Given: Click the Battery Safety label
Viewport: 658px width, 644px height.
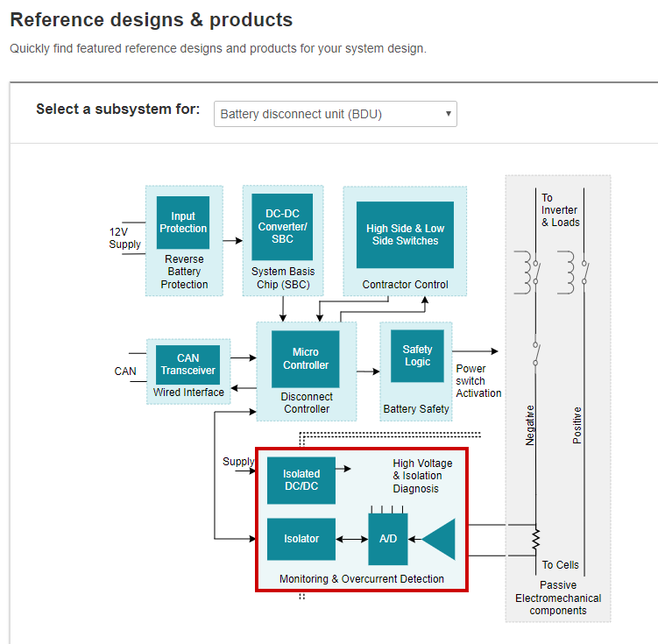Looking at the screenshot, I should 416,408.
